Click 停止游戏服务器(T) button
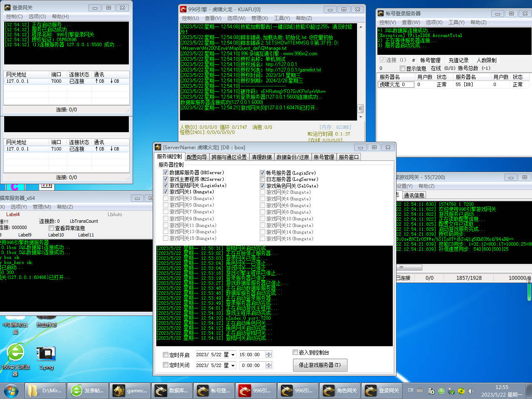 point(320,365)
